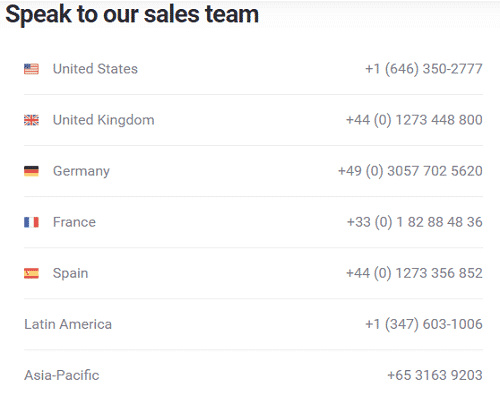Select the Spain flag icon
Image resolution: width=500 pixels, height=396 pixels.
point(31,273)
